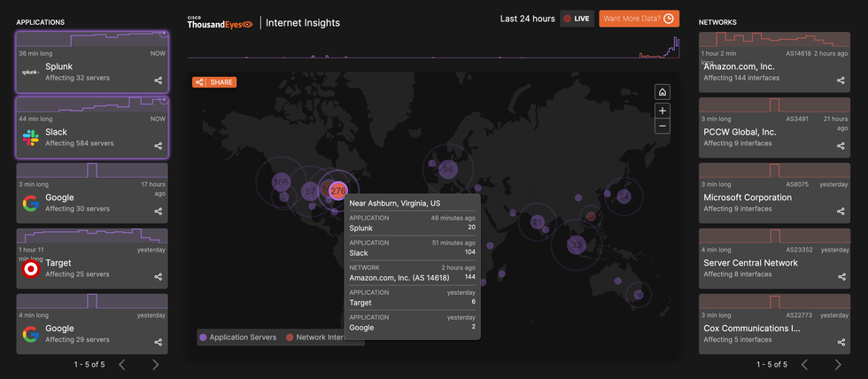Toggle Application Servers legend filter

[236, 337]
